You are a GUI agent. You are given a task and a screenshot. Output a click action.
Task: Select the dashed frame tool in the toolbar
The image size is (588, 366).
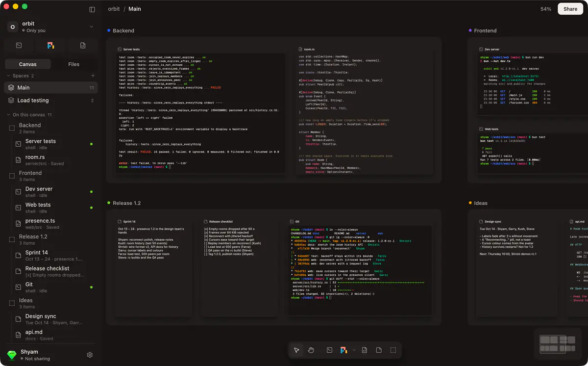click(x=393, y=350)
